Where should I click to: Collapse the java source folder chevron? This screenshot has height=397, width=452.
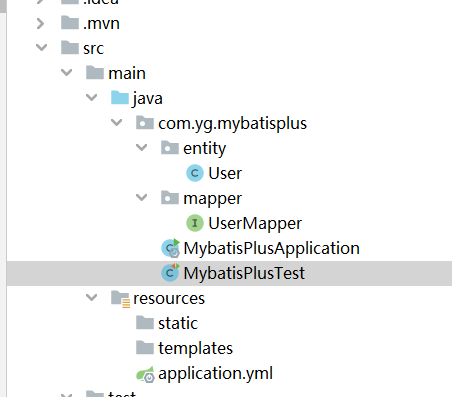coord(91,97)
